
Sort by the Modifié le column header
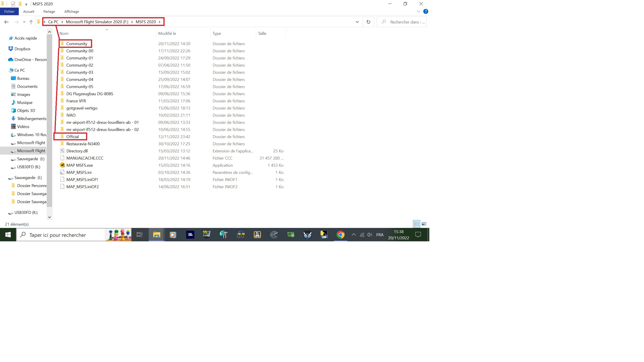167,34
